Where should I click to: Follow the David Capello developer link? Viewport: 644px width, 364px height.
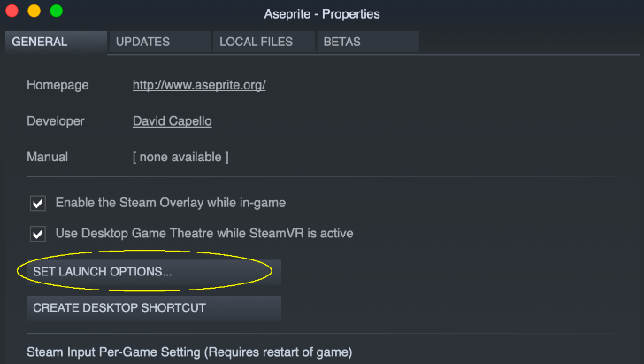(172, 121)
